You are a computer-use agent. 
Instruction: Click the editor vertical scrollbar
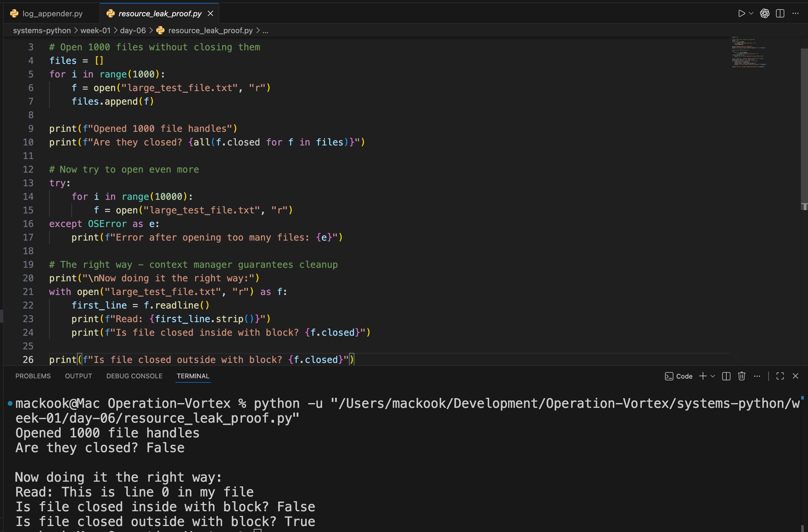[804, 126]
